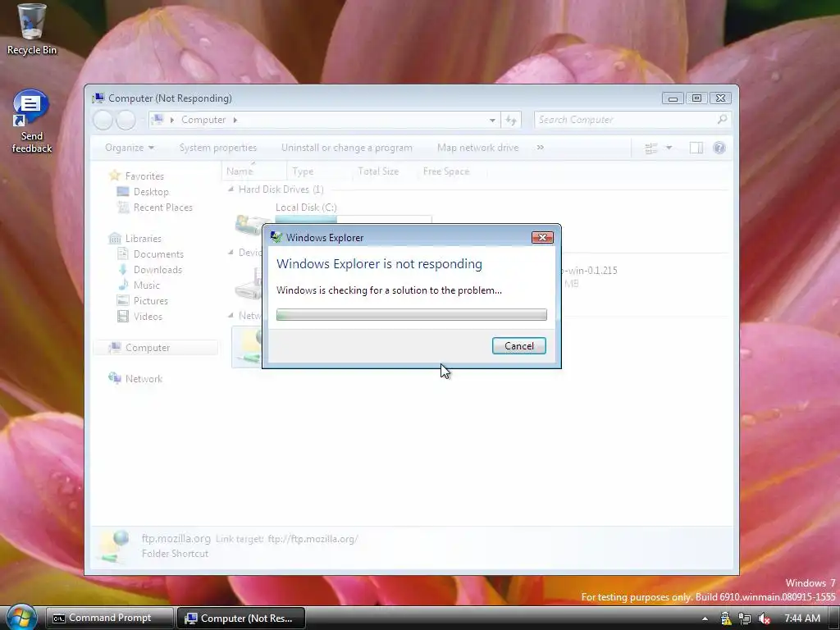Screen dimensions: 840x630
Task: Click Map network drive toolbar item
Action: 478,148
